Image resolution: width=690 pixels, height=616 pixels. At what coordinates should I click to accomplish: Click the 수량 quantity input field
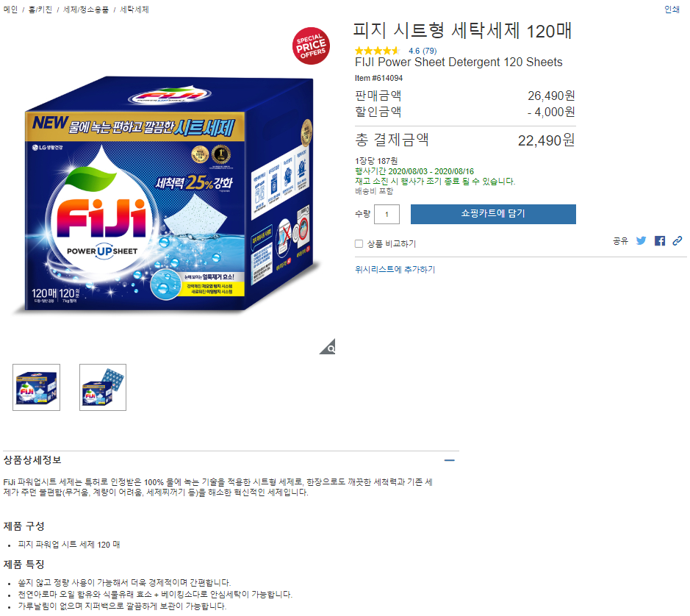(x=387, y=214)
